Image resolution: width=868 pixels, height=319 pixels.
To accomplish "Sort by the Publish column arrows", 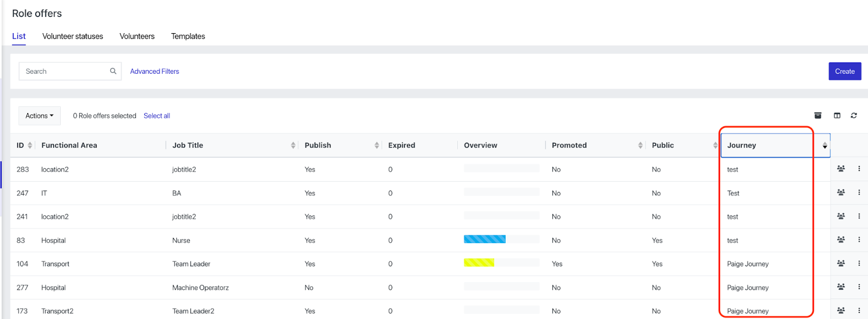I will (x=376, y=145).
